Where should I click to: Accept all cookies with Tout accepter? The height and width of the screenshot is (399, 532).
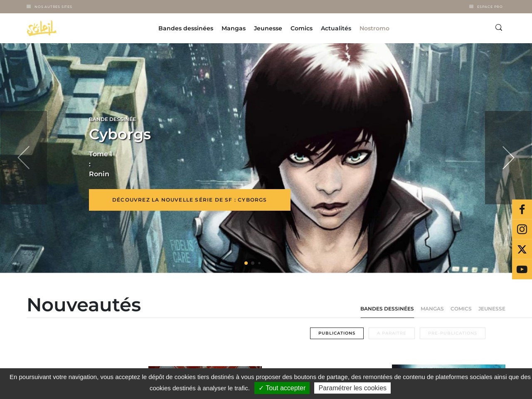click(282, 388)
